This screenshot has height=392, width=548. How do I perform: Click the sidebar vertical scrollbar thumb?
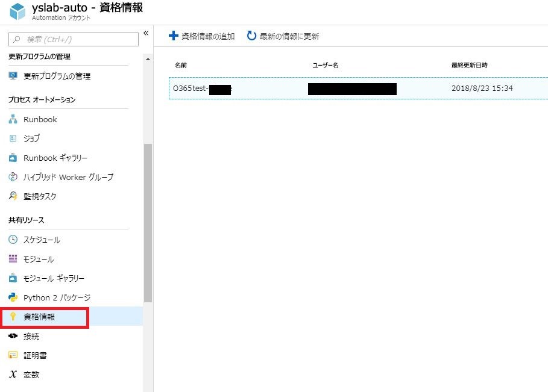[x=148, y=223]
